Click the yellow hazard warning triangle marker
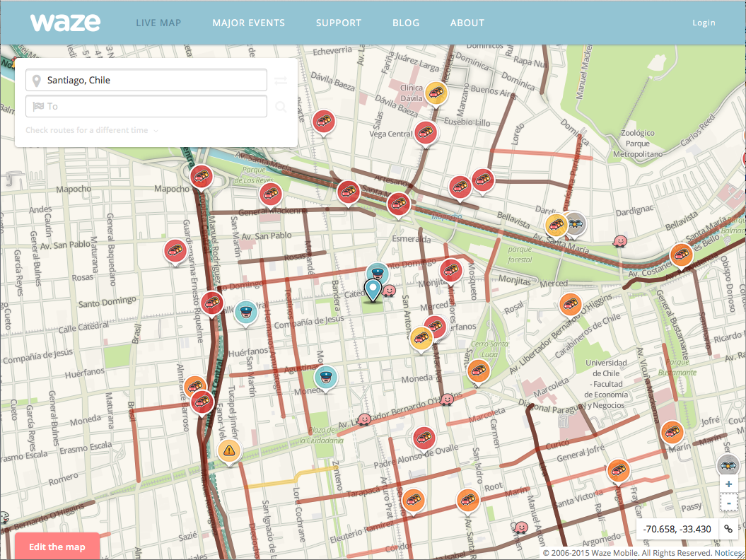746x560 pixels. (229, 450)
